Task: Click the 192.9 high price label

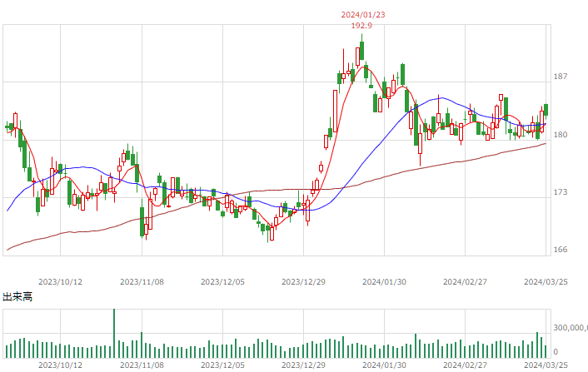Action: (x=361, y=26)
